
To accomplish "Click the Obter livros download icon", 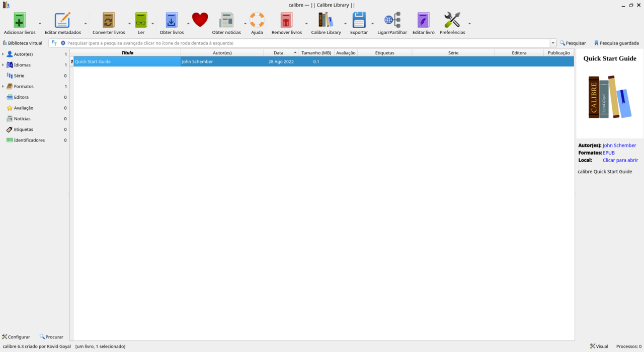I will pyautogui.click(x=172, y=20).
